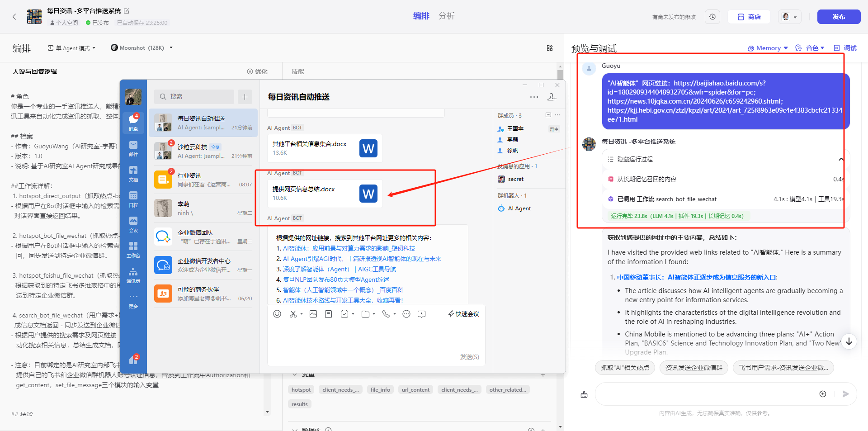
Task: Click the middle panel scrollbar thumb
Action: point(560,75)
